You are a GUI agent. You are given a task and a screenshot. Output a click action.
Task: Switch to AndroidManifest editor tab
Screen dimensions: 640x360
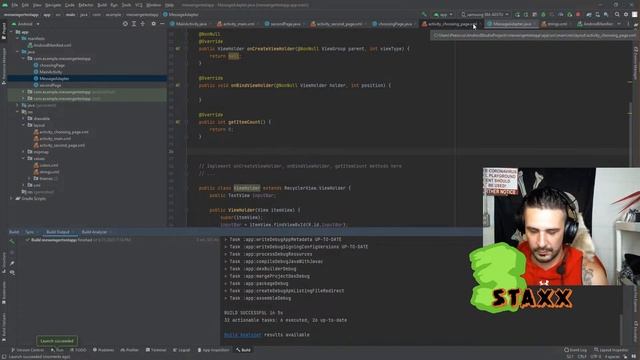point(595,24)
